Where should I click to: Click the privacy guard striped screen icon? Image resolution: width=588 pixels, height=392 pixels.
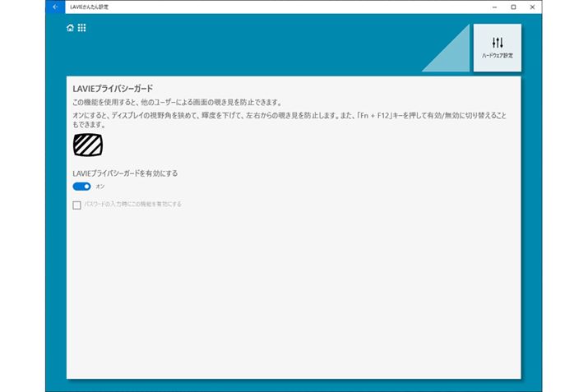(88, 145)
